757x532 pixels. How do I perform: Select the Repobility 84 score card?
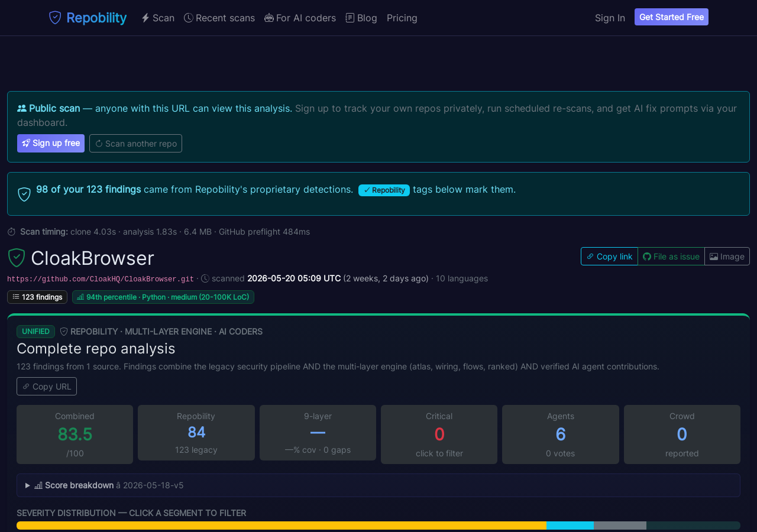point(196,433)
